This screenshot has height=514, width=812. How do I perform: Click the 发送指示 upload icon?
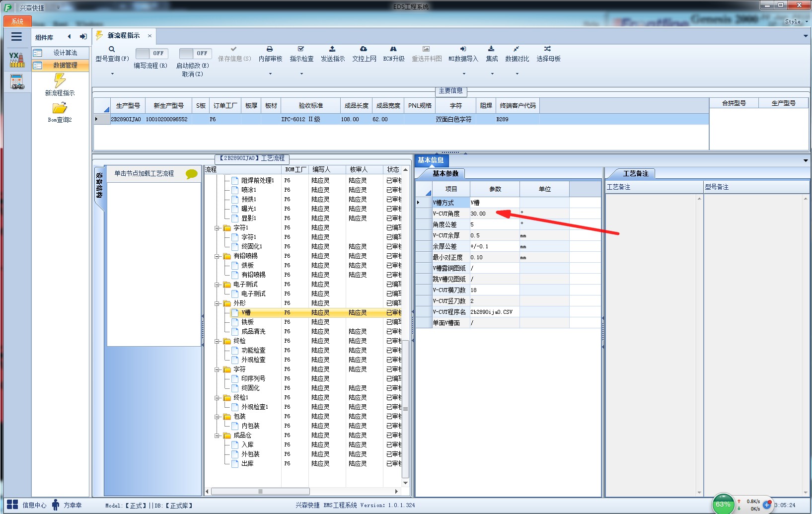pos(332,49)
